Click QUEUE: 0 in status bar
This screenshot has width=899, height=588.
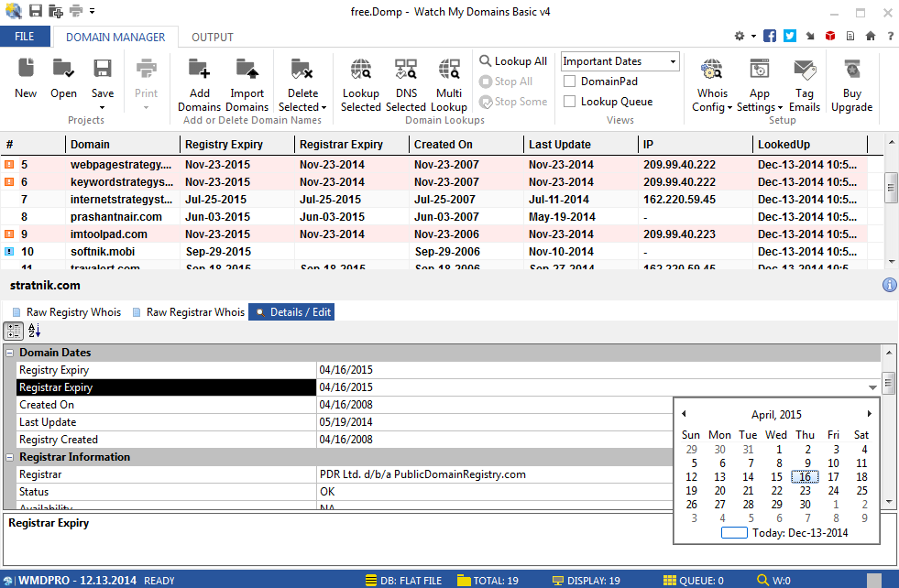tap(693, 581)
